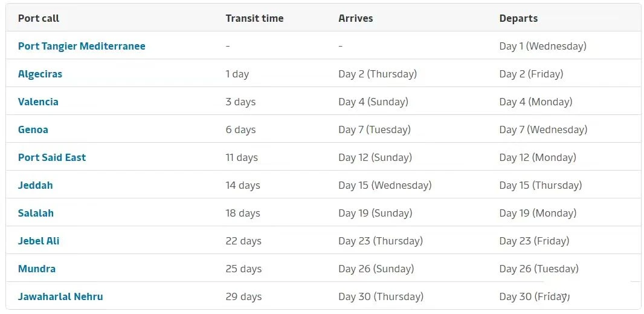
Task: Open the Salalah port link
Action: tap(36, 213)
